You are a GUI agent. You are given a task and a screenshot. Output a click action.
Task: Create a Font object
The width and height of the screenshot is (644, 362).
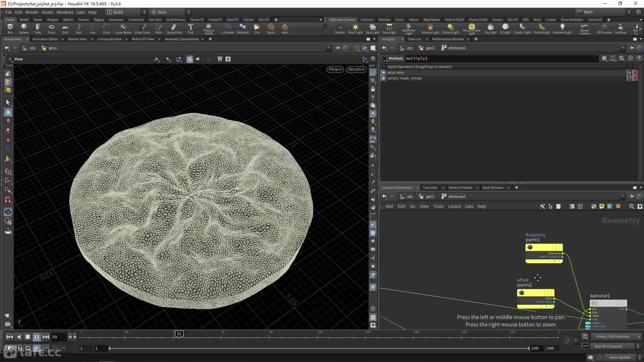(x=191, y=28)
